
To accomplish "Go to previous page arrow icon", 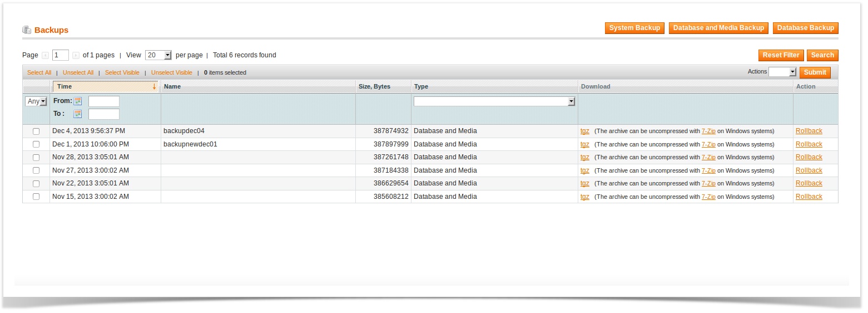I will (46, 56).
